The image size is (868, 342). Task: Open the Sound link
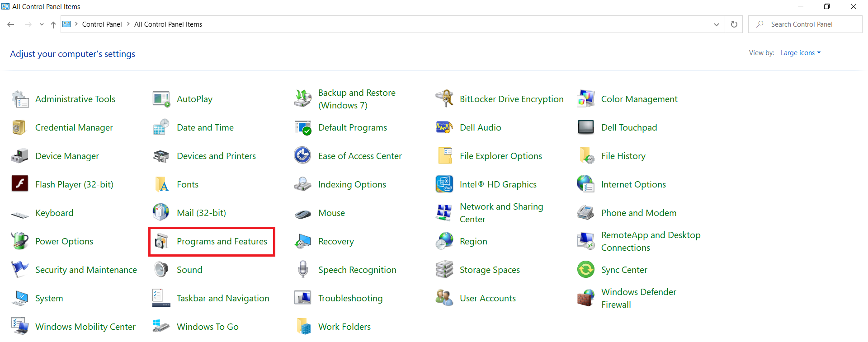point(189,270)
